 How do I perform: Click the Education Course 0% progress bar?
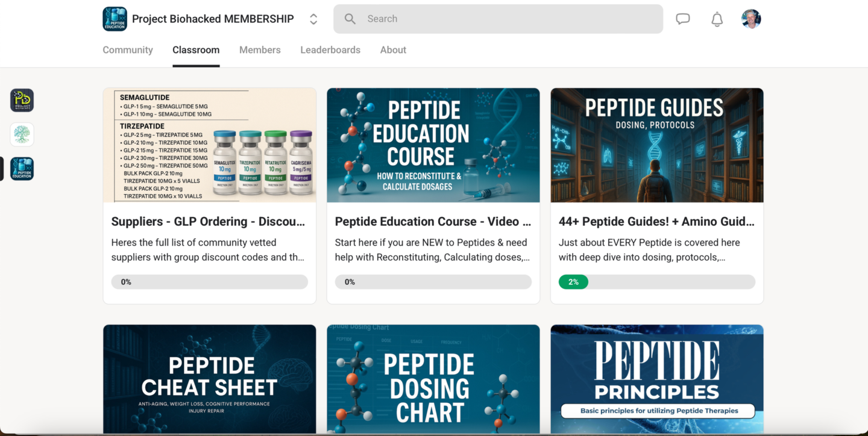433,282
